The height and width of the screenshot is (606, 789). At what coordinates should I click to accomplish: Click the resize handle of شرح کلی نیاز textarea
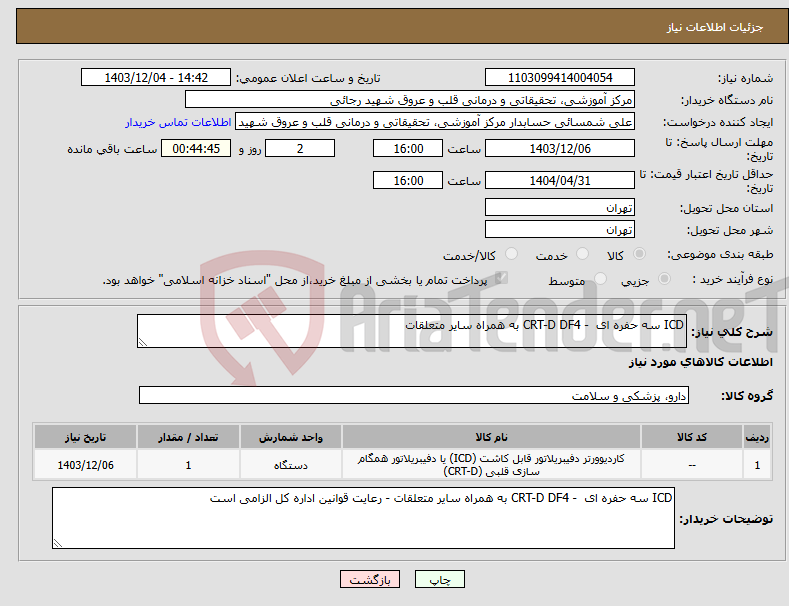tap(143, 342)
